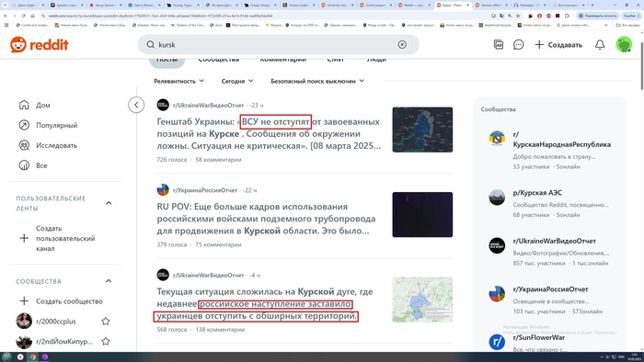Screen dimensions: 644x362
Task: Open the RU POV post title
Action: pos(266,219)
